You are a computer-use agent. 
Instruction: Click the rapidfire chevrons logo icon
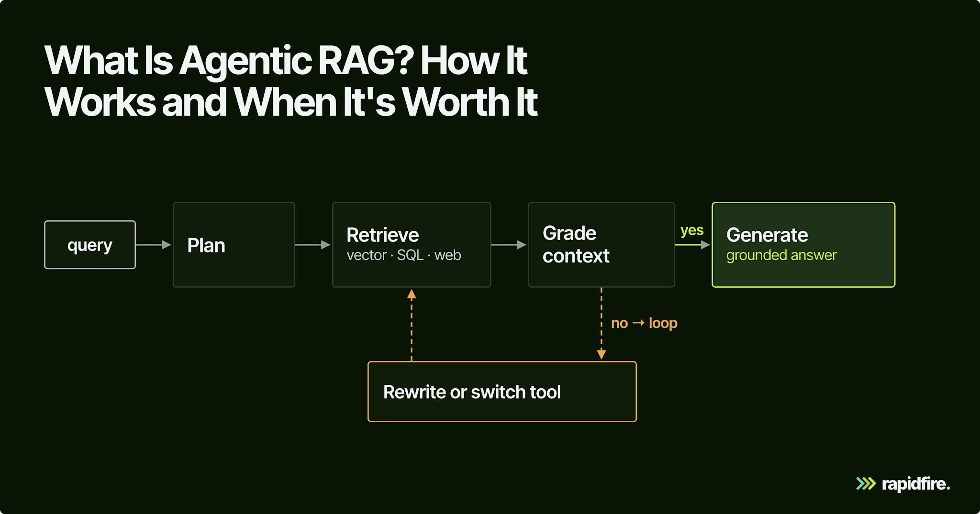(x=866, y=484)
